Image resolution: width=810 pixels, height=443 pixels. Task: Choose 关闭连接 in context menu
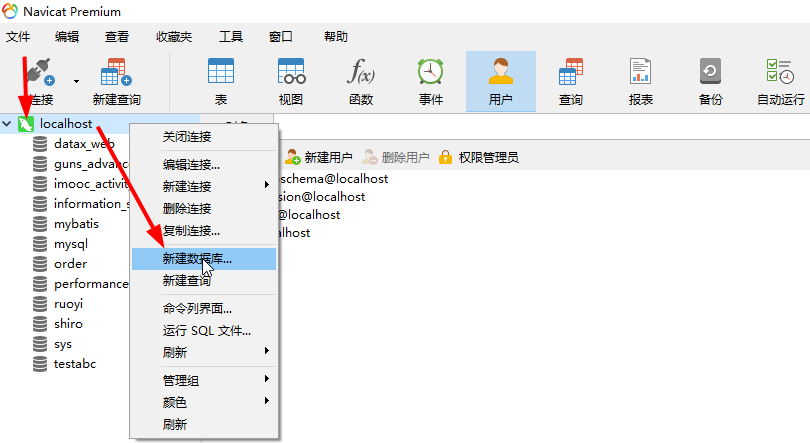(204, 137)
